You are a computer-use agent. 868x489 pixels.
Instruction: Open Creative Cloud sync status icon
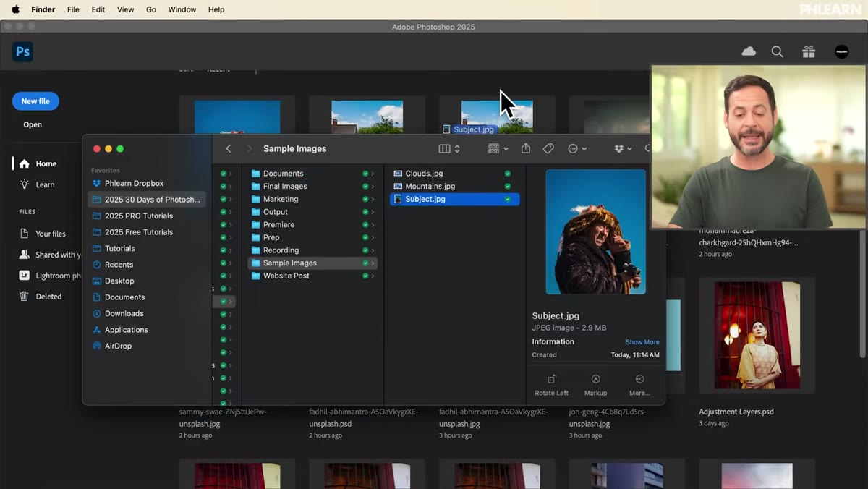(749, 51)
